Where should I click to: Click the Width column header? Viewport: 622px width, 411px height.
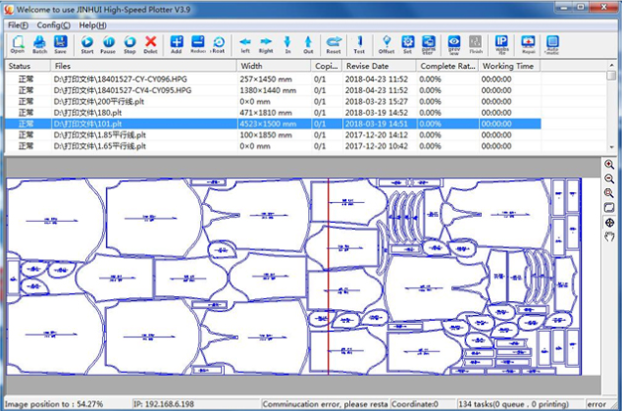(x=274, y=66)
